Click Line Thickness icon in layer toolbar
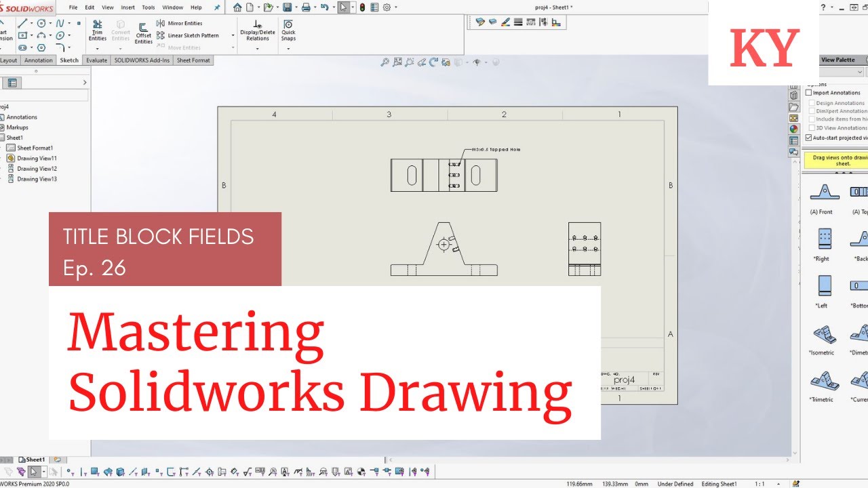The image size is (868, 488). pos(518,22)
